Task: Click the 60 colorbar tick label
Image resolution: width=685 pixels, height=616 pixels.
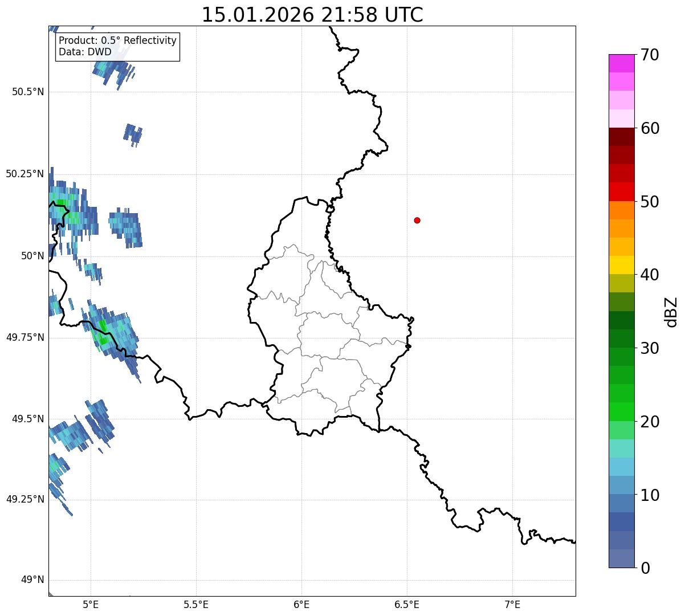Action: coord(650,128)
